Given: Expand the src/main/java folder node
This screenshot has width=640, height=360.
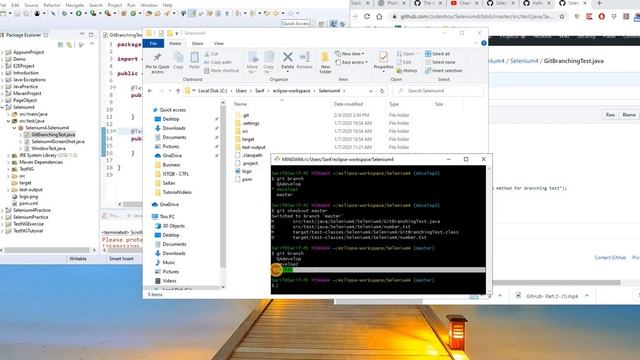Looking at the screenshot, I should point(8,114).
